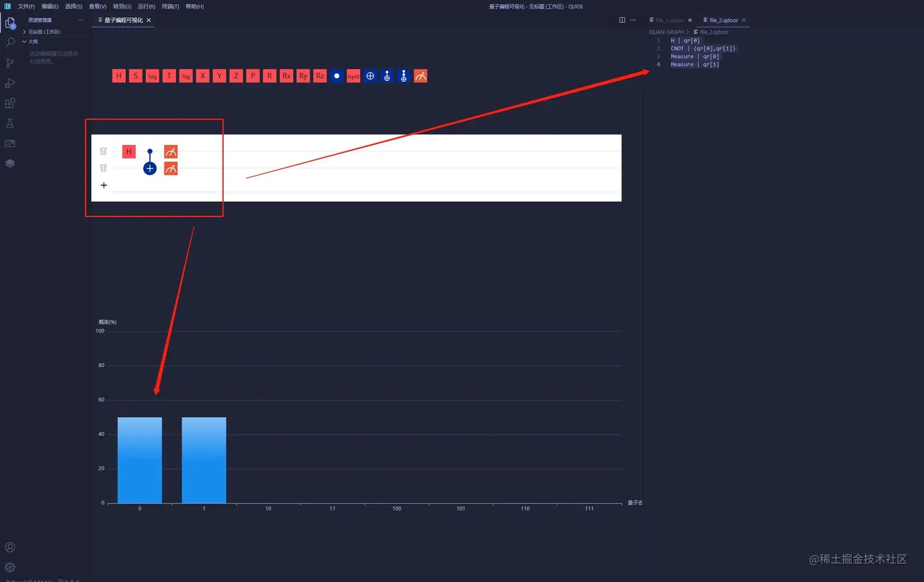Pick the control-dot gate in the palette

[337, 76]
